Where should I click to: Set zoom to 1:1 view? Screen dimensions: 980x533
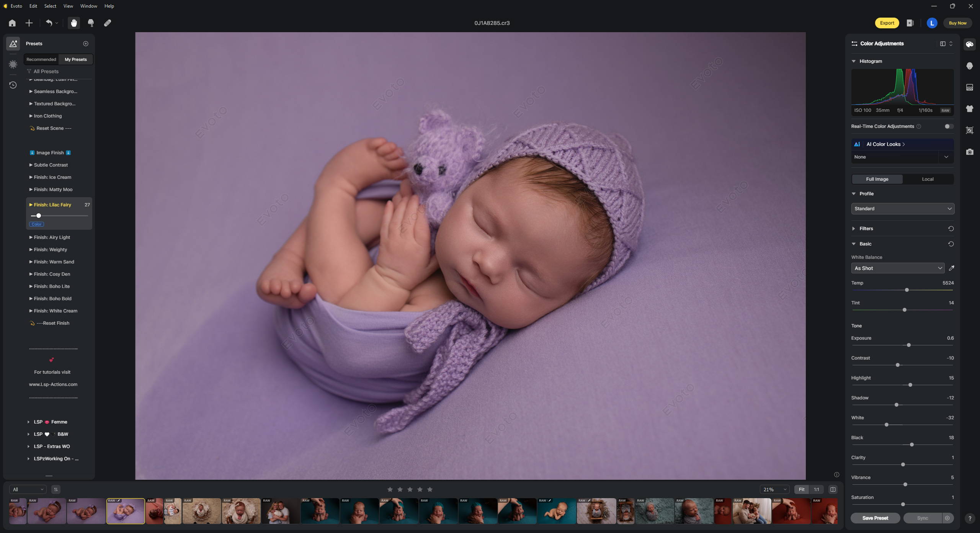click(816, 489)
